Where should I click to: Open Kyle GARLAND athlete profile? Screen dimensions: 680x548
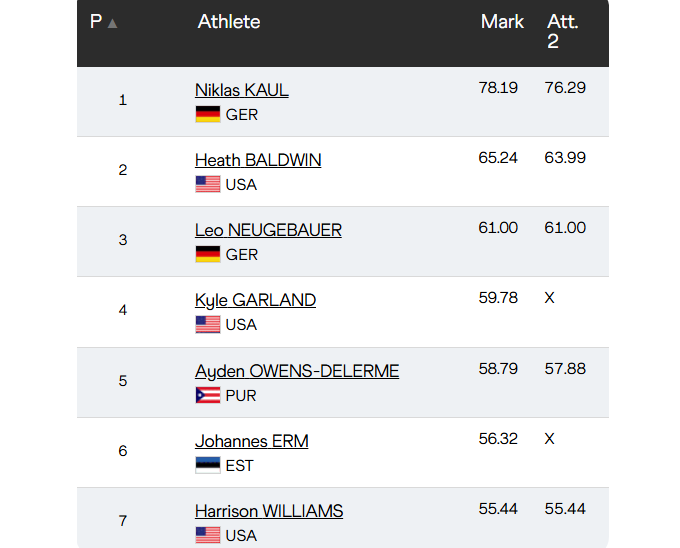[x=255, y=300]
